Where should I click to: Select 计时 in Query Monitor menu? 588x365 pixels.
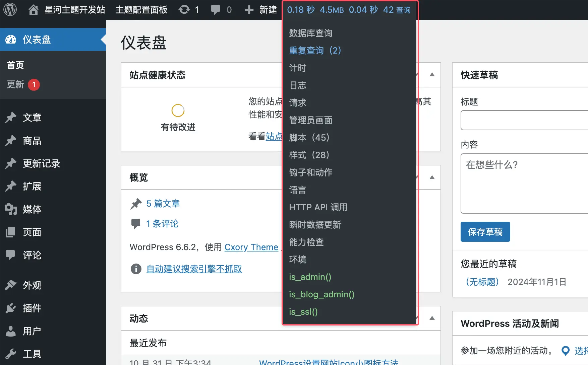coord(298,68)
